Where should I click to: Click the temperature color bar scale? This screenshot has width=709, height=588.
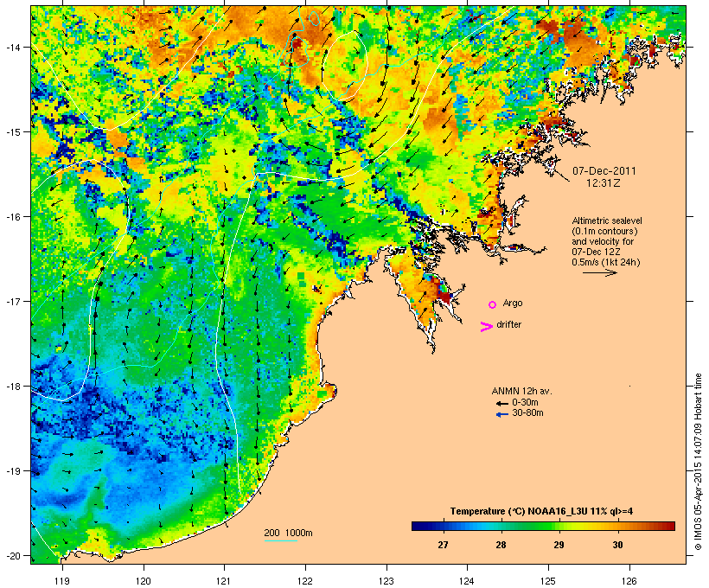[x=543, y=526]
